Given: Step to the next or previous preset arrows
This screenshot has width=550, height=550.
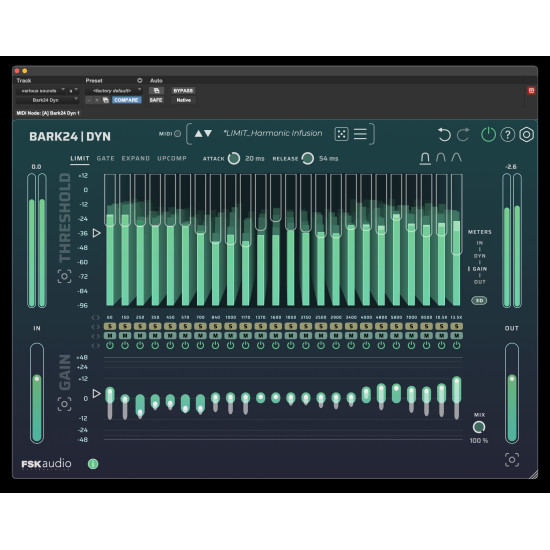Looking at the screenshot, I should click(x=203, y=134).
